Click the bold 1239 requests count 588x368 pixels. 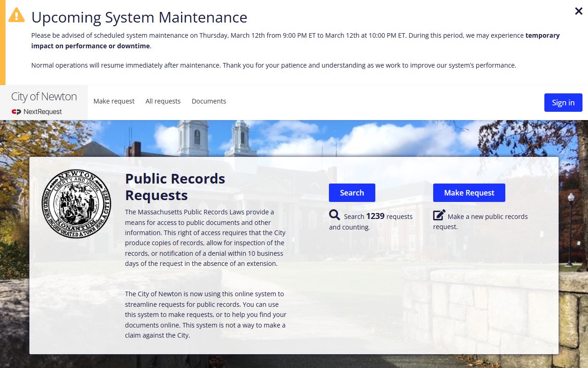pos(375,216)
